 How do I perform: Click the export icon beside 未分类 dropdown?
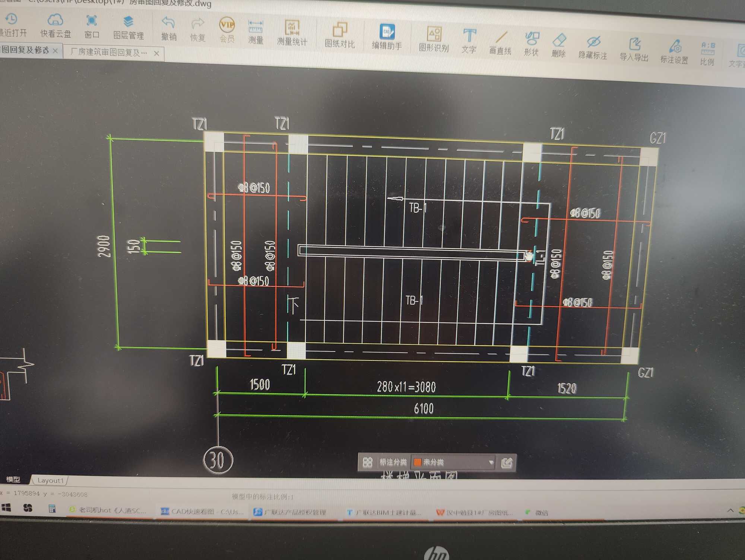507,463
